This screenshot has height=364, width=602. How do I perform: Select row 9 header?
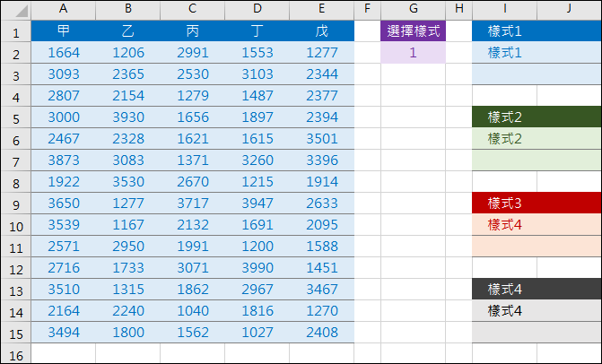pos(16,203)
